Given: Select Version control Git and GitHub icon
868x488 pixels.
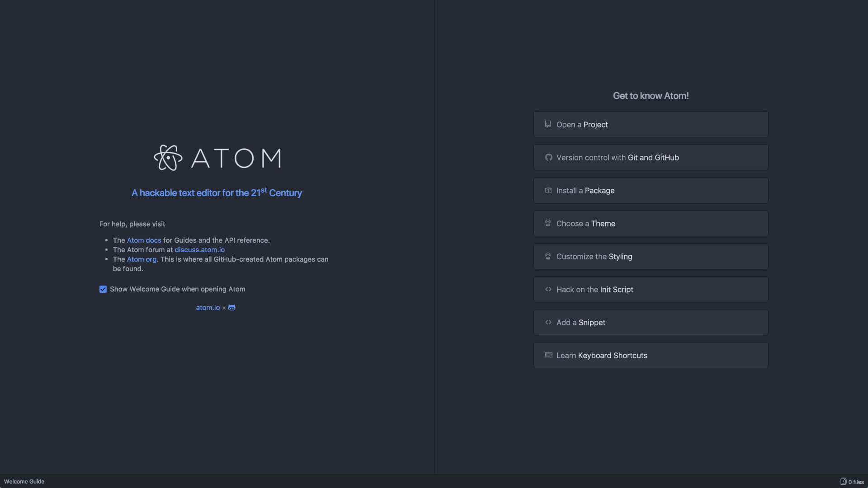Looking at the screenshot, I should click(547, 157).
